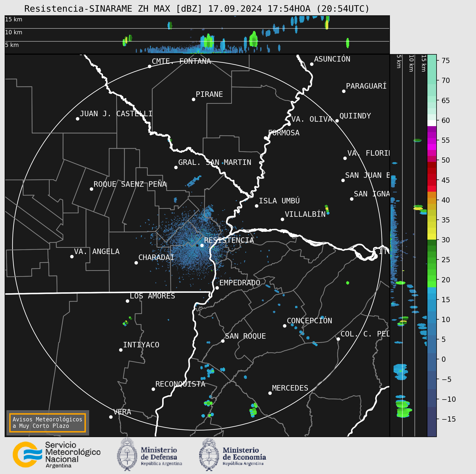Screen dimensions: 476x474
Task: Click the SAN ROQUE label
Action: click(x=246, y=336)
